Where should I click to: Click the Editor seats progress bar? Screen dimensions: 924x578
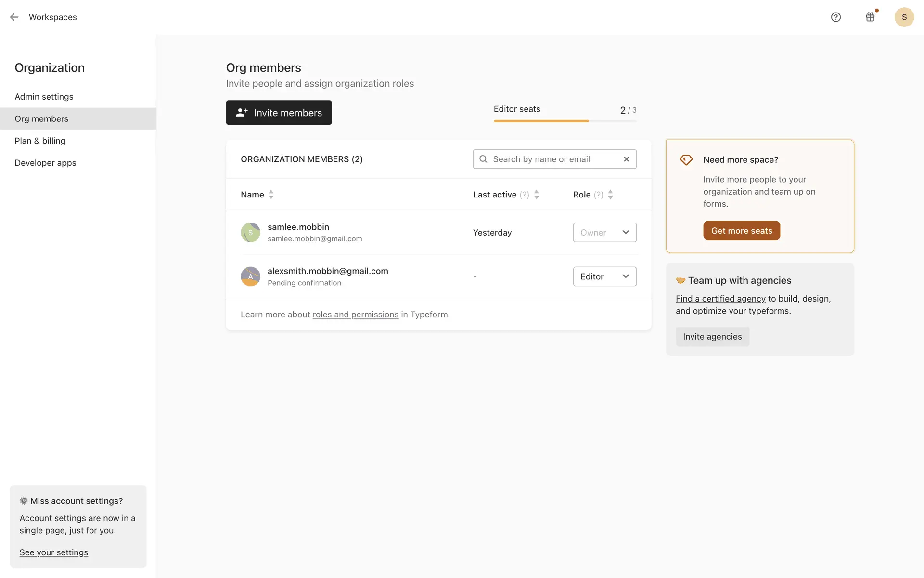(x=565, y=121)
